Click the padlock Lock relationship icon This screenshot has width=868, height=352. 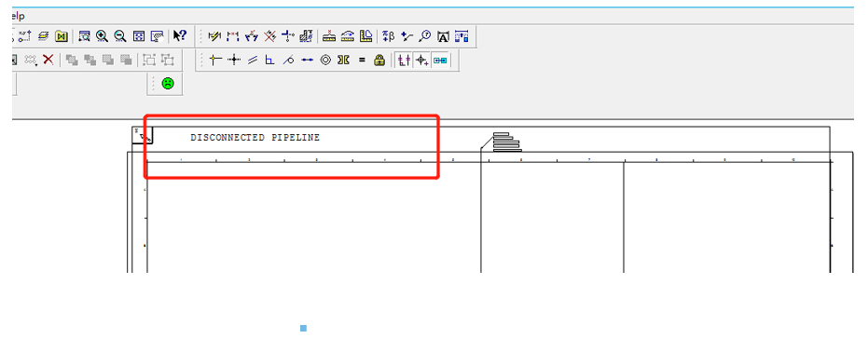(379, 61)
